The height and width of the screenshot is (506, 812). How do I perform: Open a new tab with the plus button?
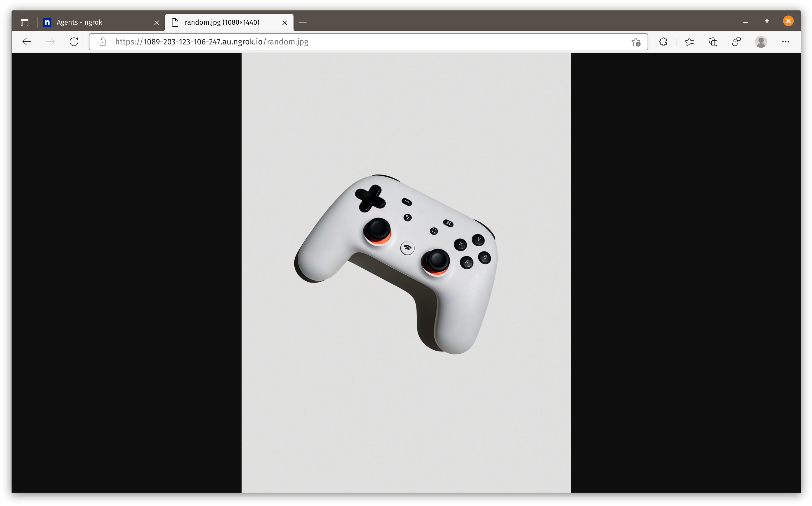coord(303,22)
